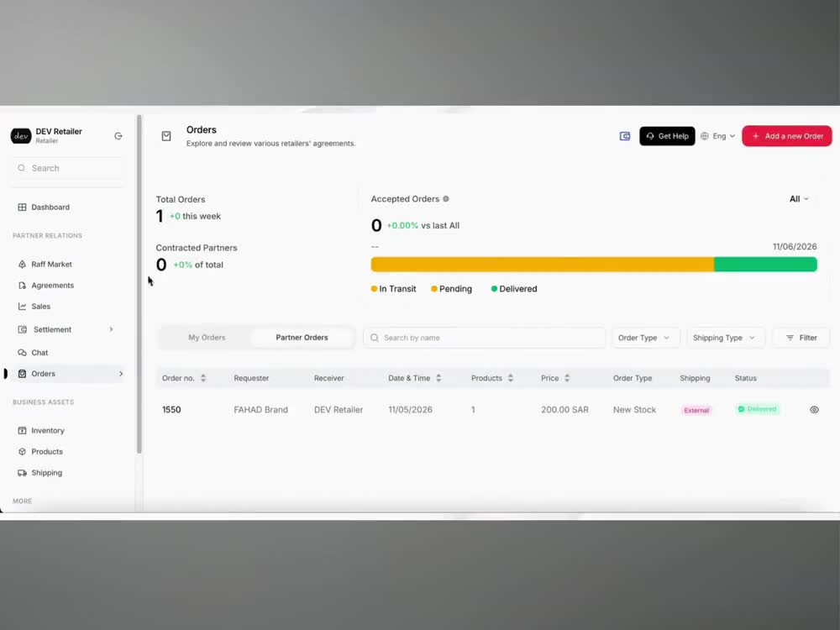Viewport: 840px width, 630px height.
Task: Click the Total Orders statistic
Action: click(188, 209)
